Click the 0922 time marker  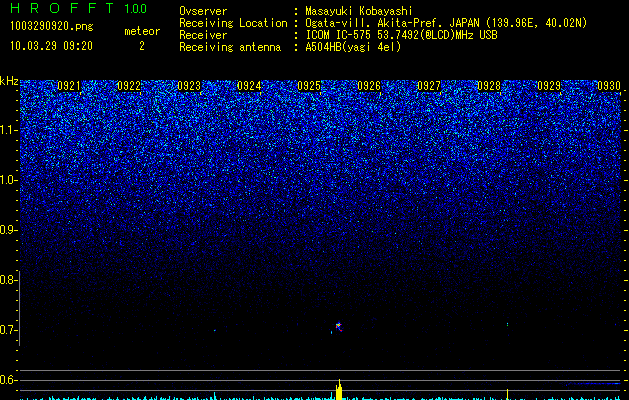click(129, 86)
